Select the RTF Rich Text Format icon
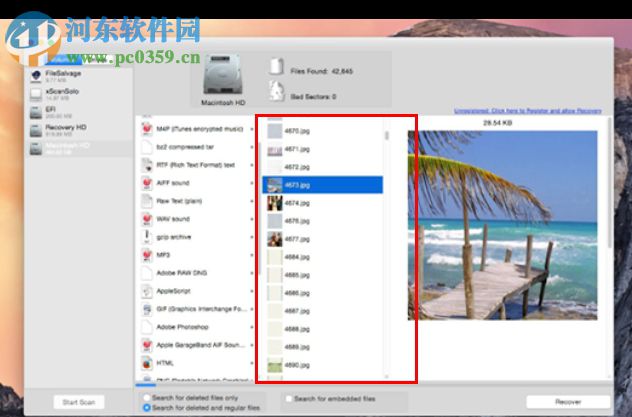Image resolution: width=632 pixels, height=417 pixels. pos(147,165)
